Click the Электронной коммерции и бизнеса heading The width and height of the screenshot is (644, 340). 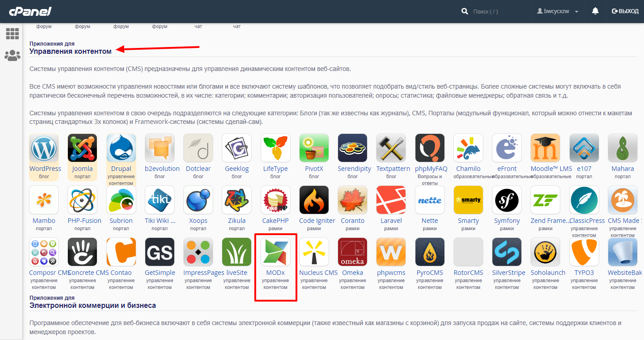click(93, 305)
